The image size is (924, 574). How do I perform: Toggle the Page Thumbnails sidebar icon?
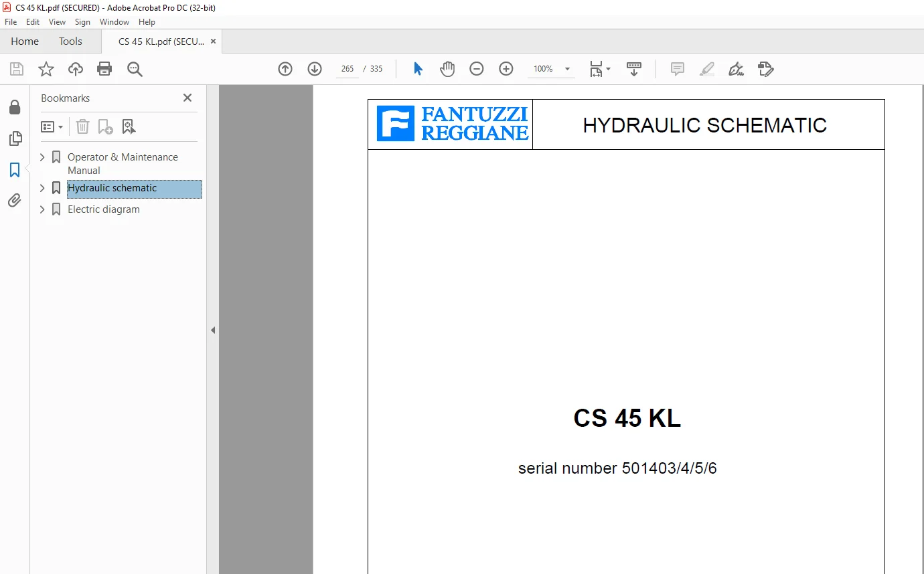tap(15, 138)
